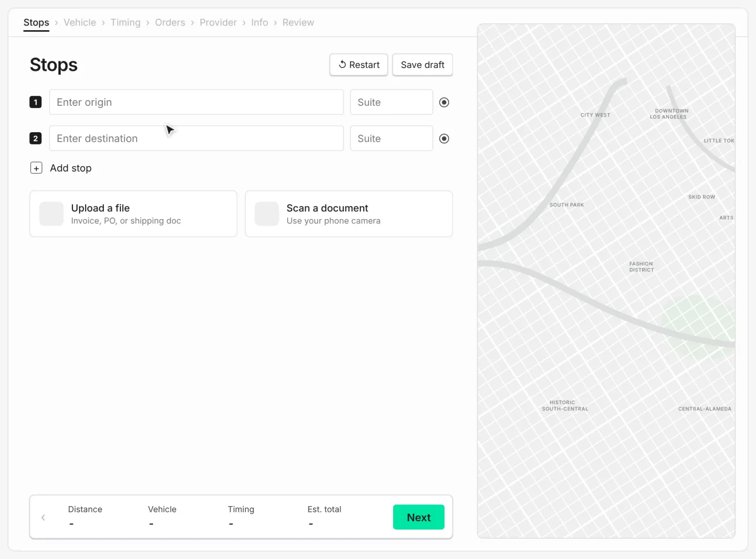Use the locate target icon for destination

coord(444,138)
